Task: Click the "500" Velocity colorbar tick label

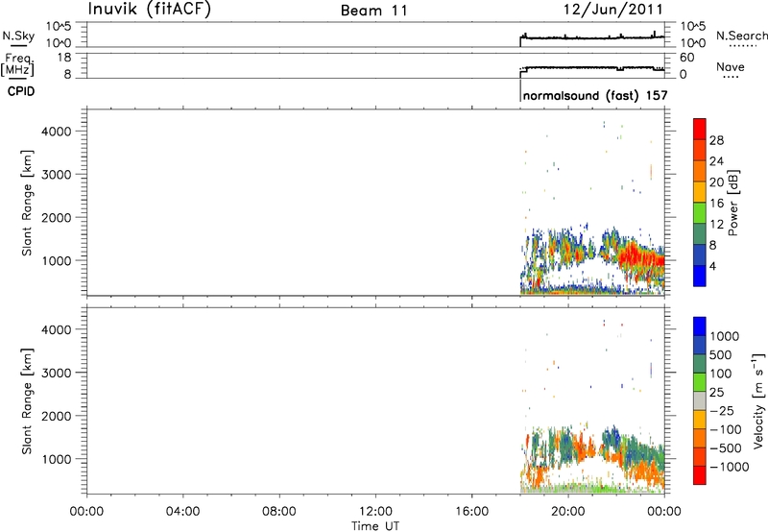Action: click(721, 355)
